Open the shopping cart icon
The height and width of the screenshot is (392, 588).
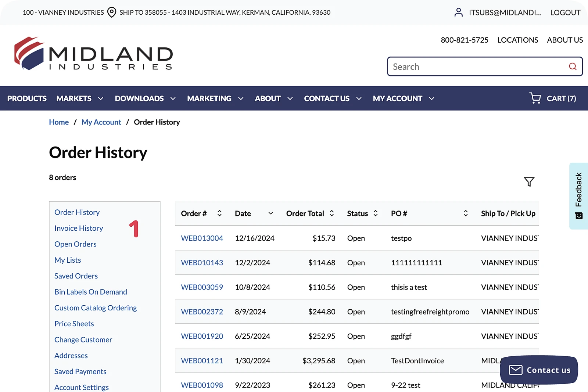point(535,98)
